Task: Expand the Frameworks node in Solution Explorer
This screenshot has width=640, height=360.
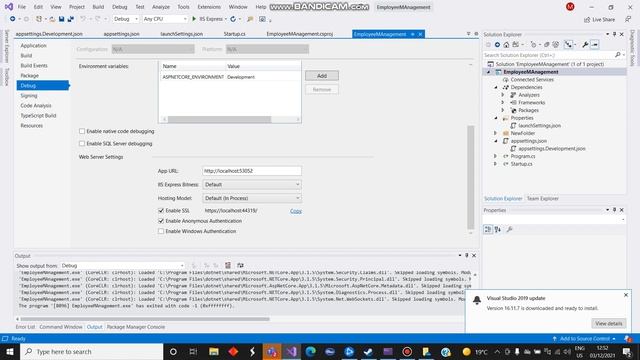Action: (503, 102)
